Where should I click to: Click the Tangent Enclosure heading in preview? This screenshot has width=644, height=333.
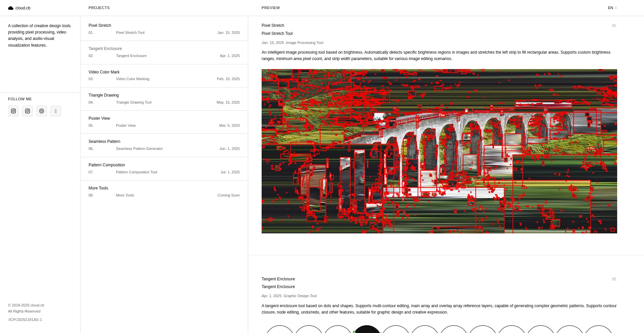point(278,279)
